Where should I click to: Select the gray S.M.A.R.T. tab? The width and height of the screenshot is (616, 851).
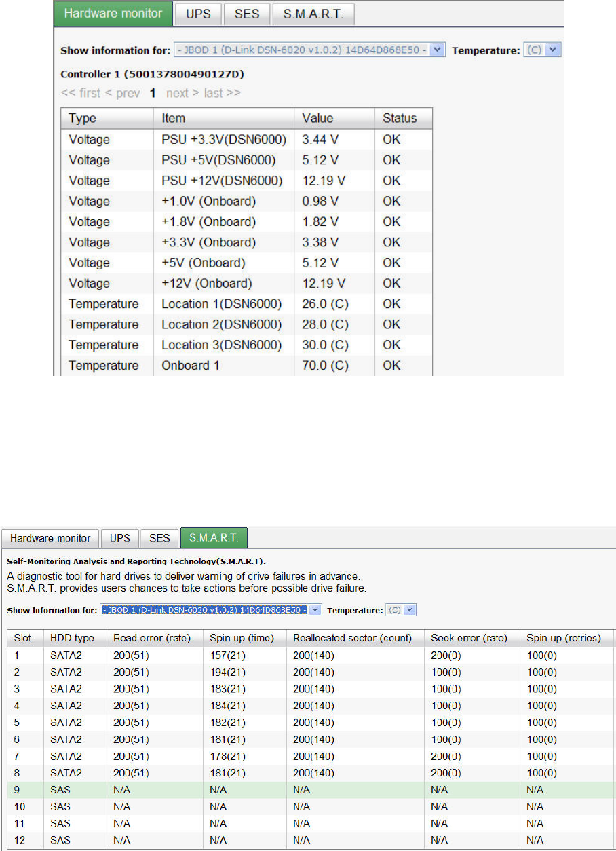[x=313, y=14]
